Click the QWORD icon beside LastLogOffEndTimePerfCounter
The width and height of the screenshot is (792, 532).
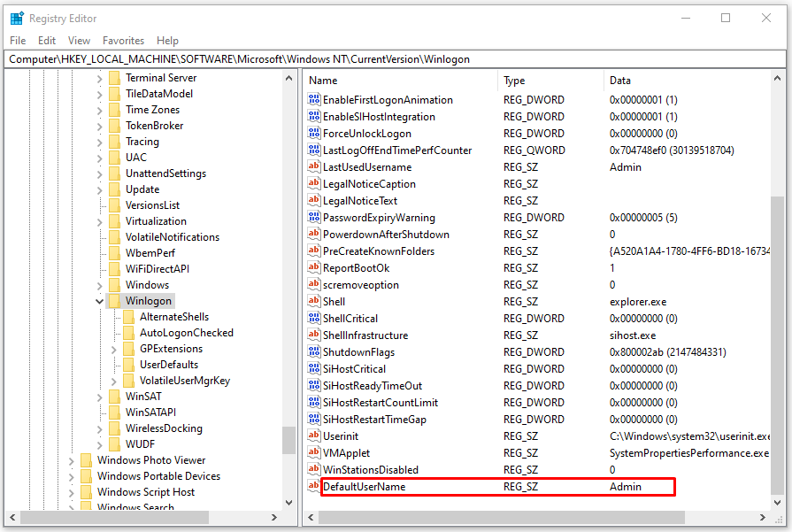point(313,150)
